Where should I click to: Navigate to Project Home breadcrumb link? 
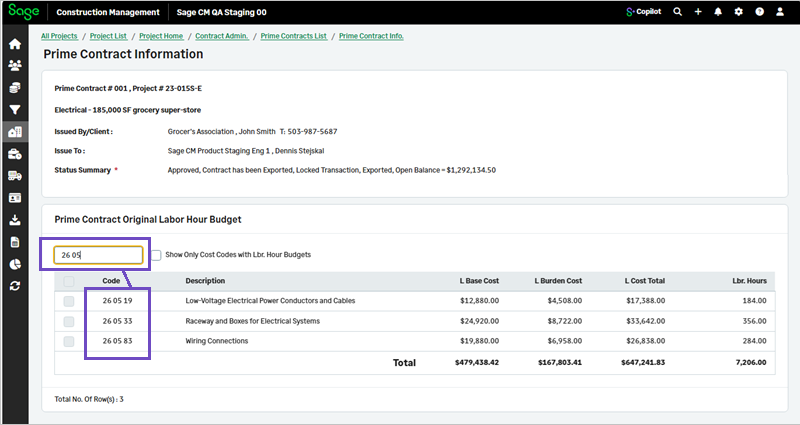tap(161, 36)
